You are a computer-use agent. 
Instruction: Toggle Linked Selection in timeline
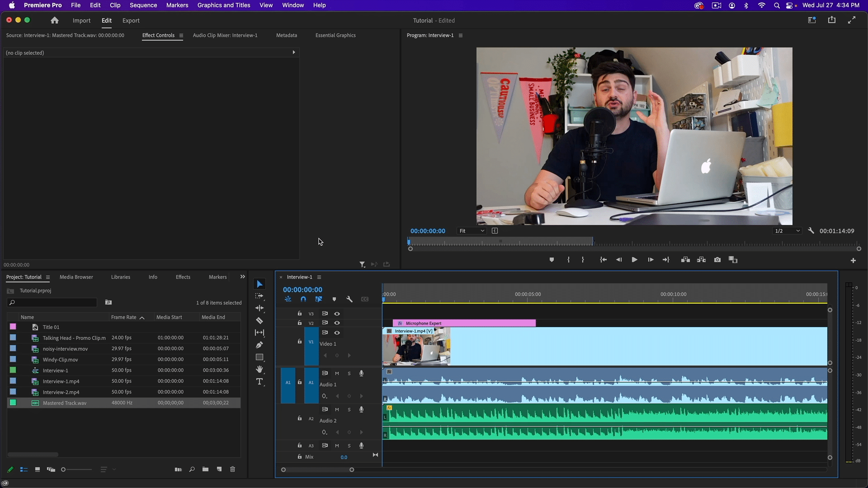coord(319,299)
